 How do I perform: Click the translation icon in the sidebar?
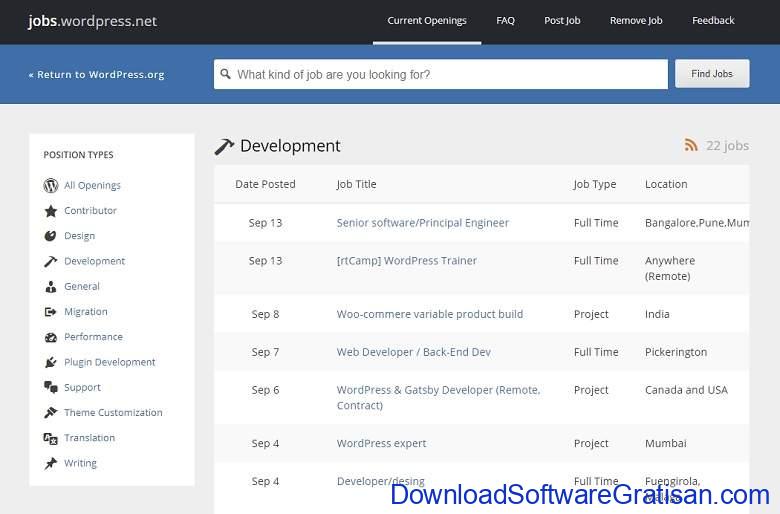[50, 438]
